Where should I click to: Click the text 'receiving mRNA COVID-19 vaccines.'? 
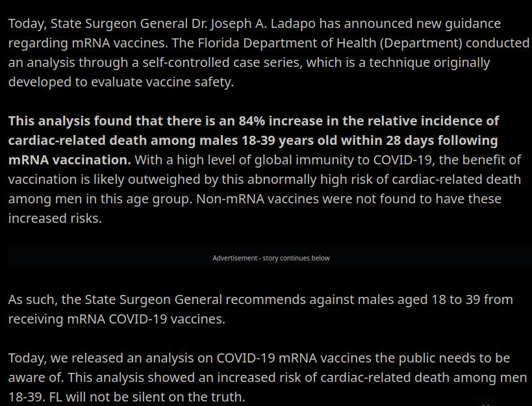(x=117, y=319)
